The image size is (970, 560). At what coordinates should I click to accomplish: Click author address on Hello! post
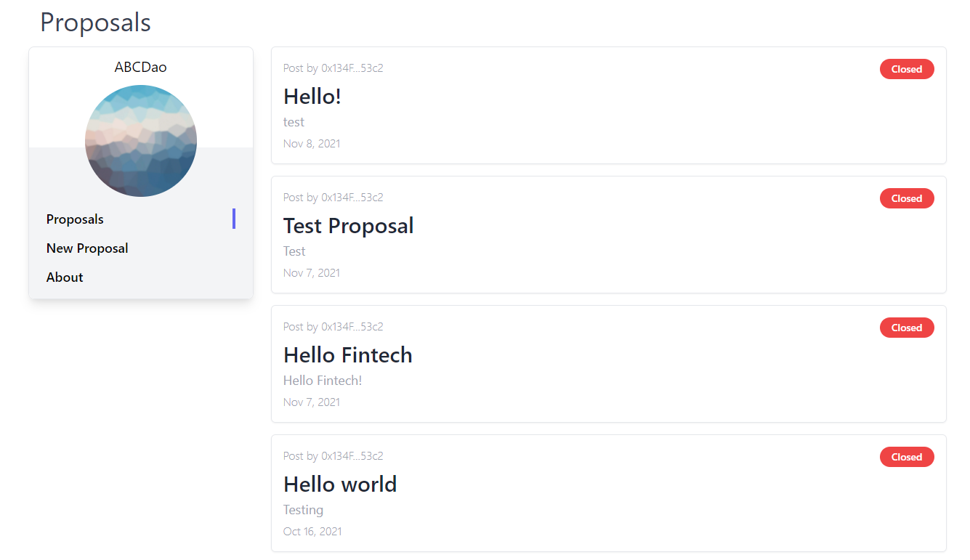pos(352,68)
